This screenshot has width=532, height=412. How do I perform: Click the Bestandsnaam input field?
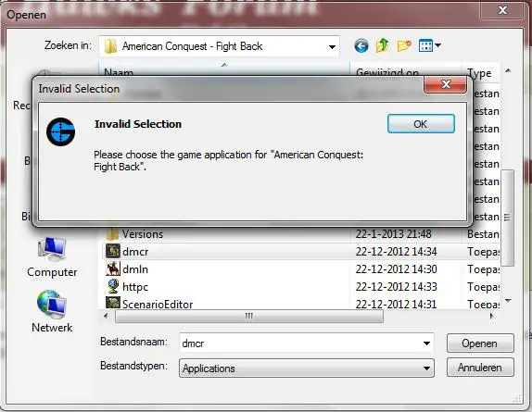307,343
